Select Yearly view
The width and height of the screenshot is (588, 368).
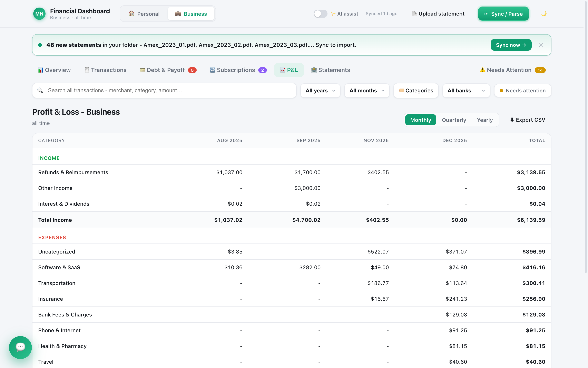coord(485,120)
